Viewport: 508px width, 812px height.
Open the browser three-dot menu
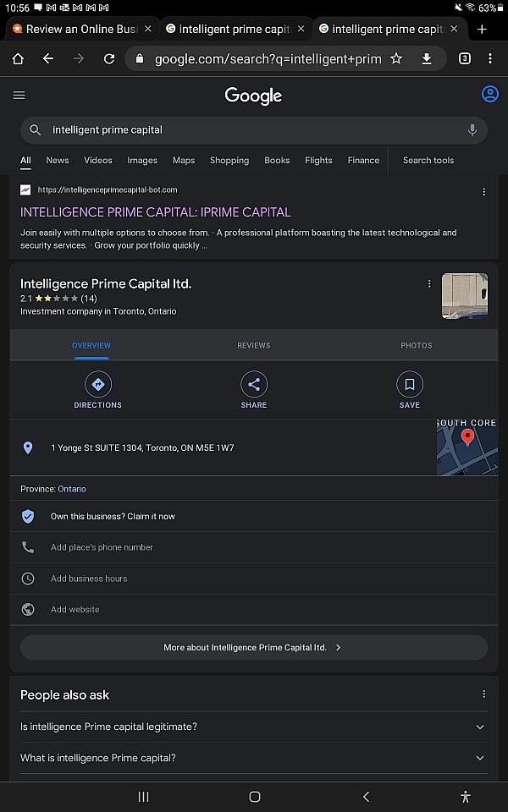[x=490, y=58]
